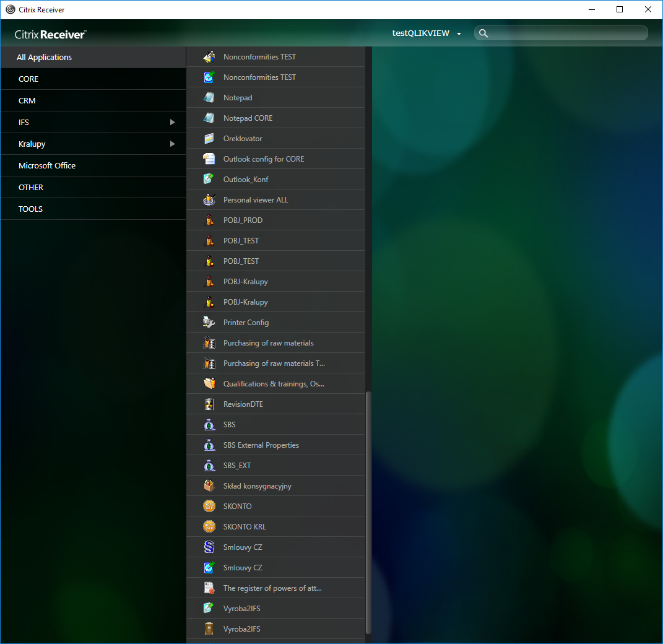The image size is (663, 644).
Task: Click the search magnifier icon
Action: 483,33
